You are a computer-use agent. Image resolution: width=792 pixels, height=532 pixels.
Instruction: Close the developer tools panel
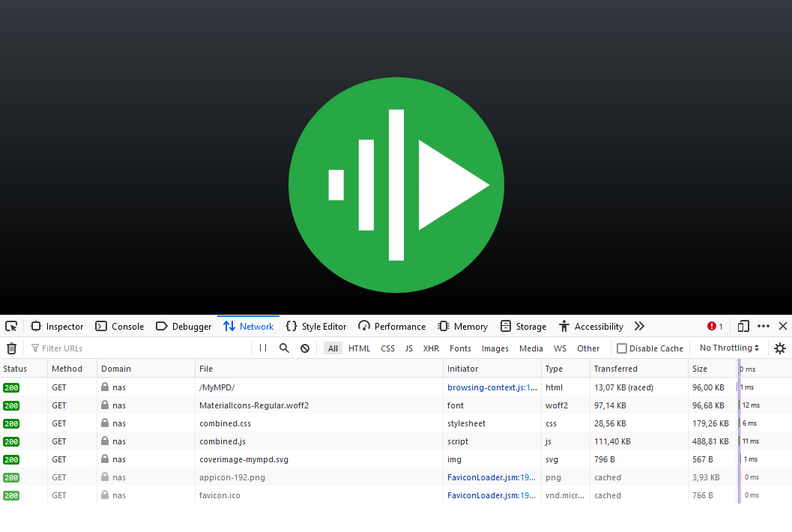click(783, 327)
